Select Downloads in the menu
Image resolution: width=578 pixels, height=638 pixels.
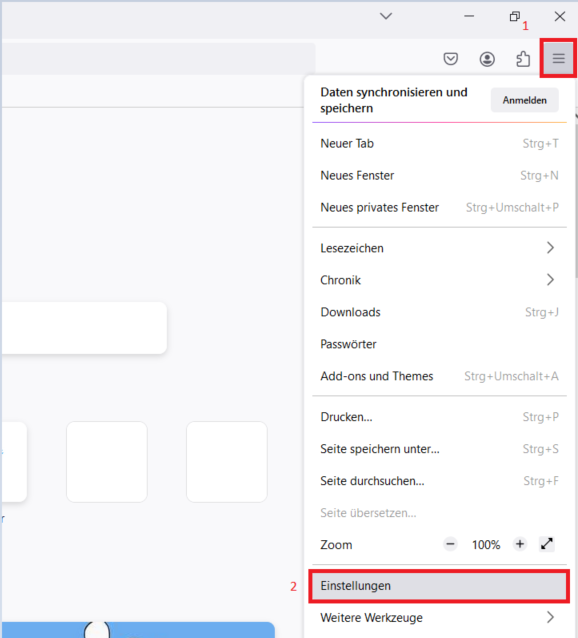[439, 312]
